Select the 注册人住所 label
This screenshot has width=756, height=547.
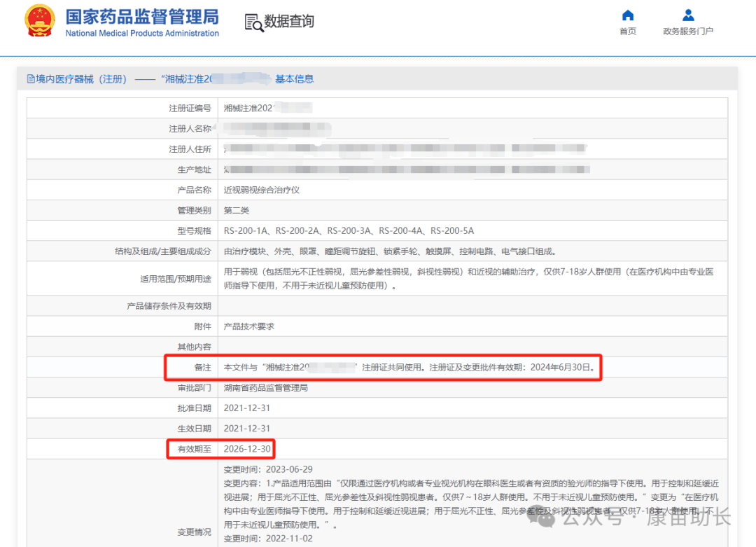click(x=190, y=150)
